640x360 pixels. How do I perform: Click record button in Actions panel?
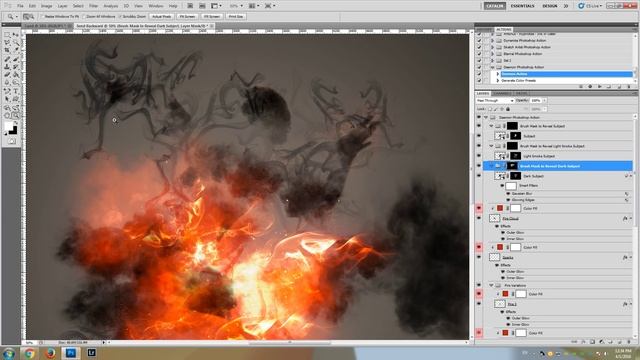click(x=590, y=87)
